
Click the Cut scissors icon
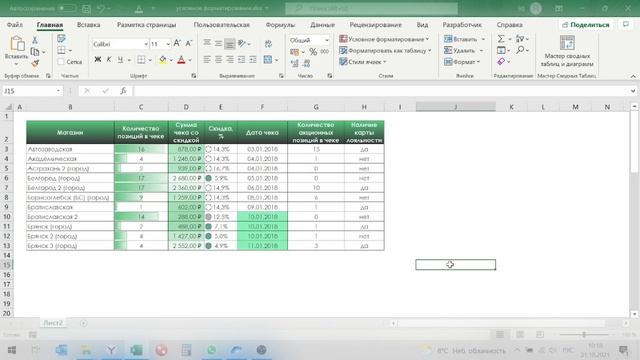point(35,40)
